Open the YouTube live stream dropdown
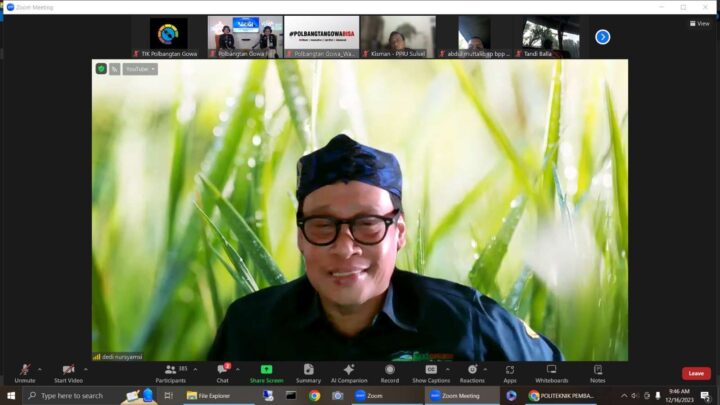Screen dimensions: 720x405 (140, 69)
